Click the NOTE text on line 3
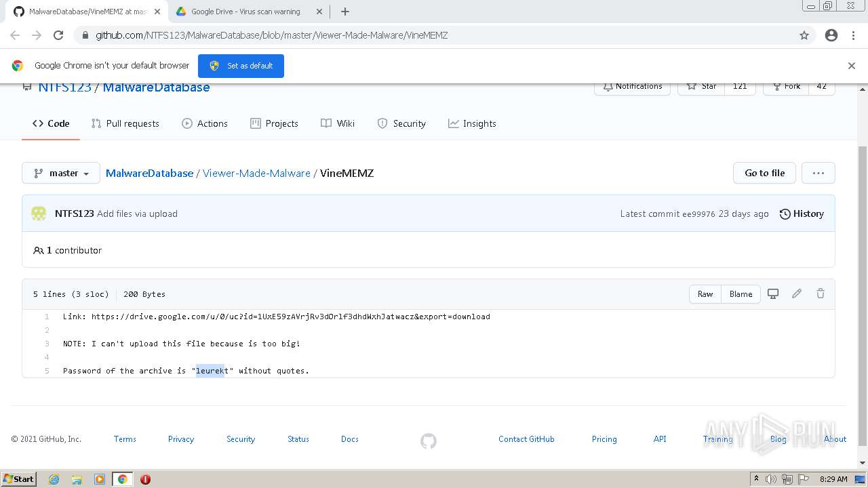 pyautogui.click(x=182, y=344)
